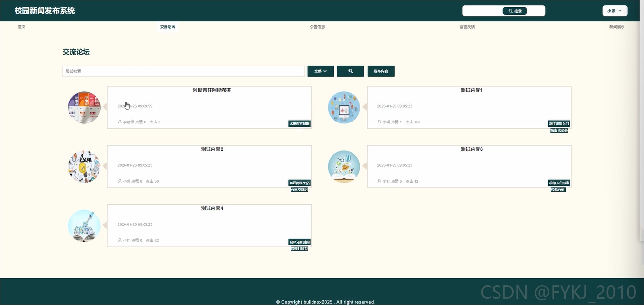Select the balloon avatar of 测试内容3
The image size is (644, 305).
tap(344, 166)
